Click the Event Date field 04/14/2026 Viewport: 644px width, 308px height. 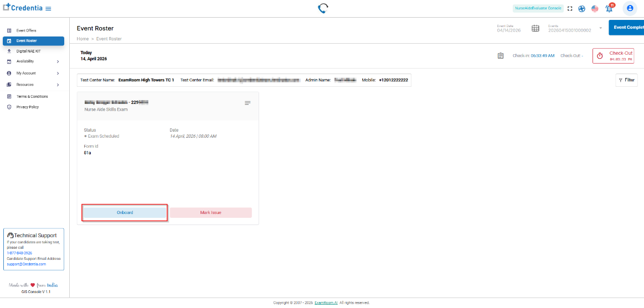[x=508, y=30]
